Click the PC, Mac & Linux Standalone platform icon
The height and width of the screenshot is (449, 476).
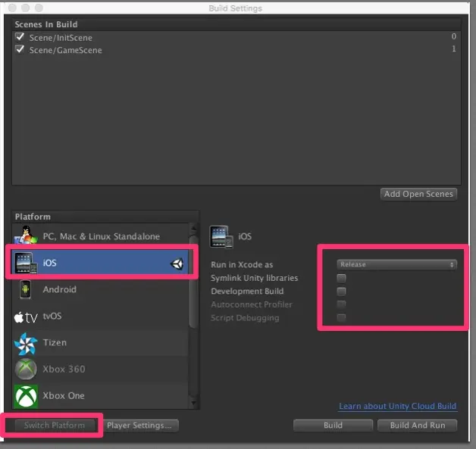[26, 235]
